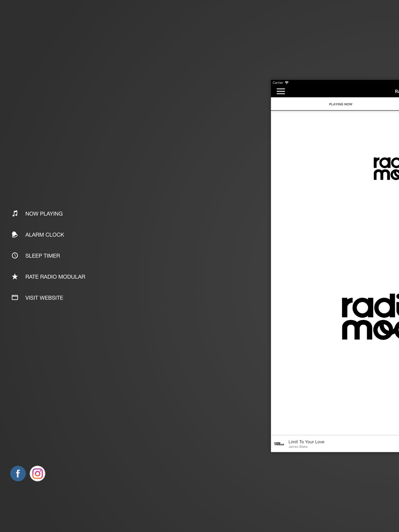Switch to the PLAYING NOW tab

[341, 104]
